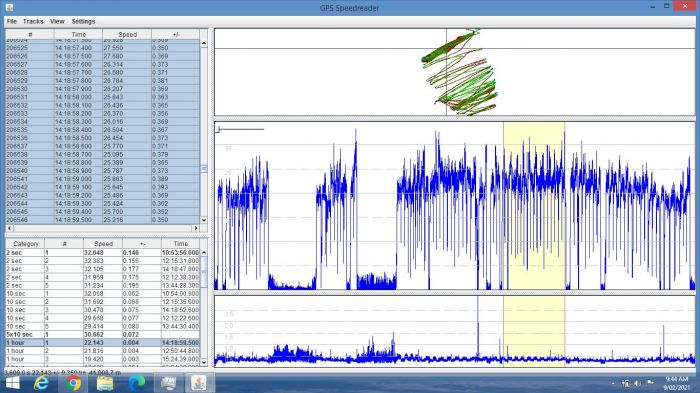This screenshot has height=393, width=700.
Task: Open the File menu
Action: click(x=12, y=21)
